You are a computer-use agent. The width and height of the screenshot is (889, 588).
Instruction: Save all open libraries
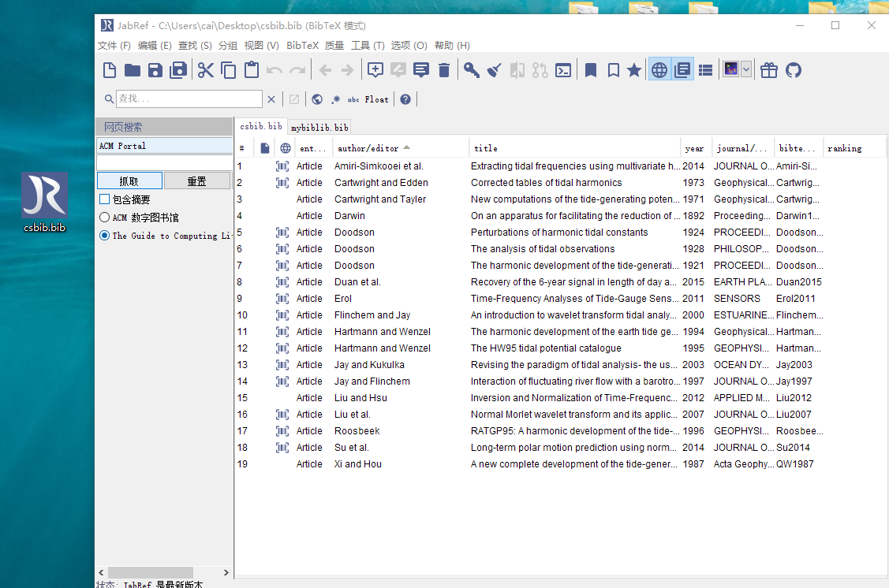tap(178, 70)
